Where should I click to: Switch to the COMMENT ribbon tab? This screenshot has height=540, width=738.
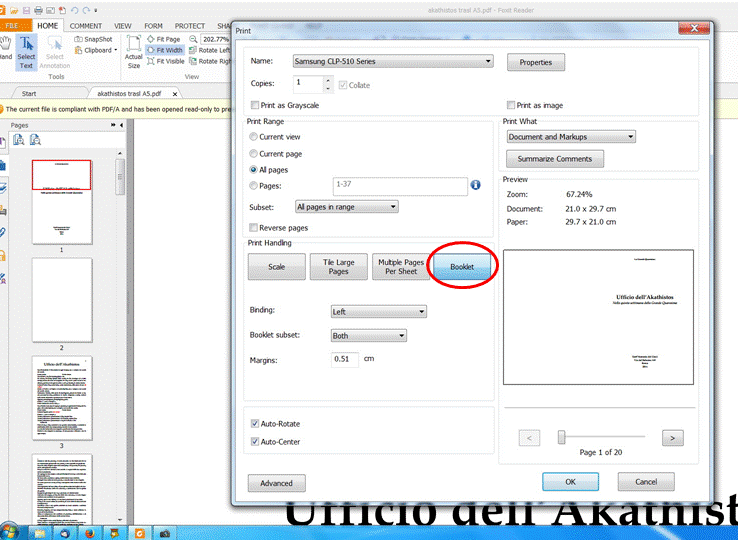point(85,25)
